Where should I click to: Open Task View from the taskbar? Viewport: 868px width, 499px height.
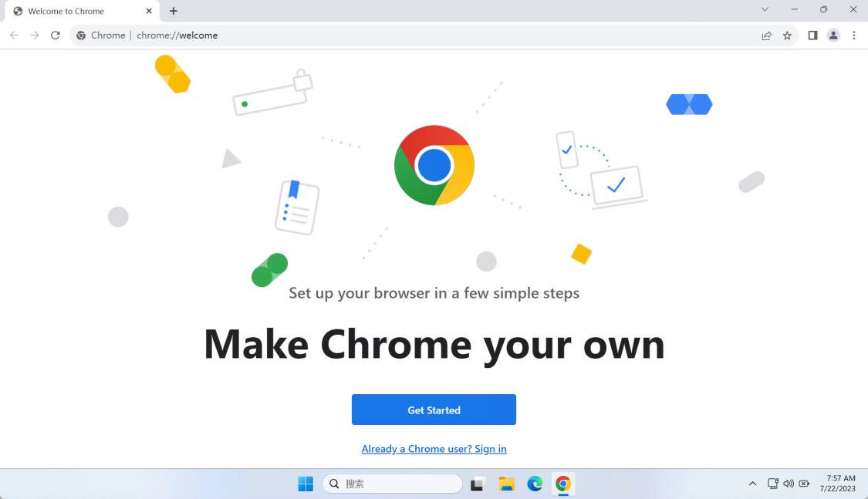pos(478,484)
